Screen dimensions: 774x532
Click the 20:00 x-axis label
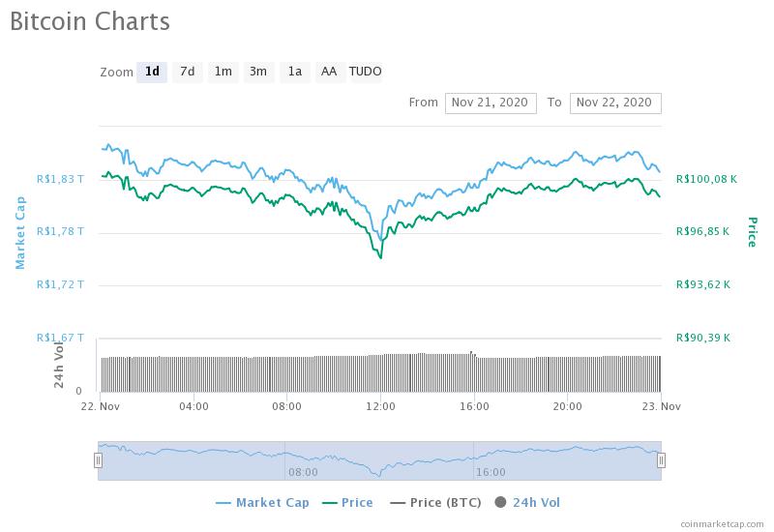click(x=567, y=406)
